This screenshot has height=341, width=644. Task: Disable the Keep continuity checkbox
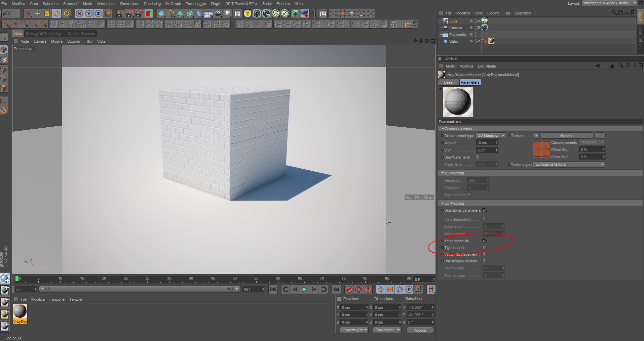tap(484, 241)
